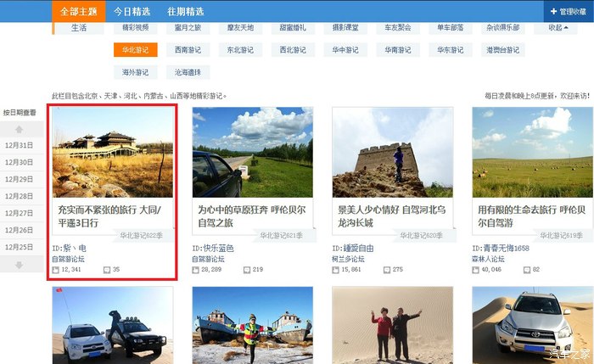
Task: Click the comment icon beside count 219
Action: (246, 270)
